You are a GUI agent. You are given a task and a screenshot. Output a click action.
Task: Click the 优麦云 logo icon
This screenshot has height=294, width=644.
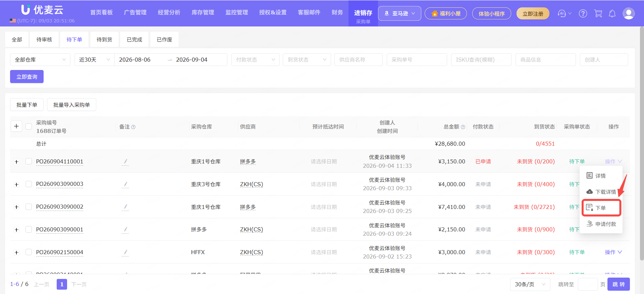click(x=25, y=10)
